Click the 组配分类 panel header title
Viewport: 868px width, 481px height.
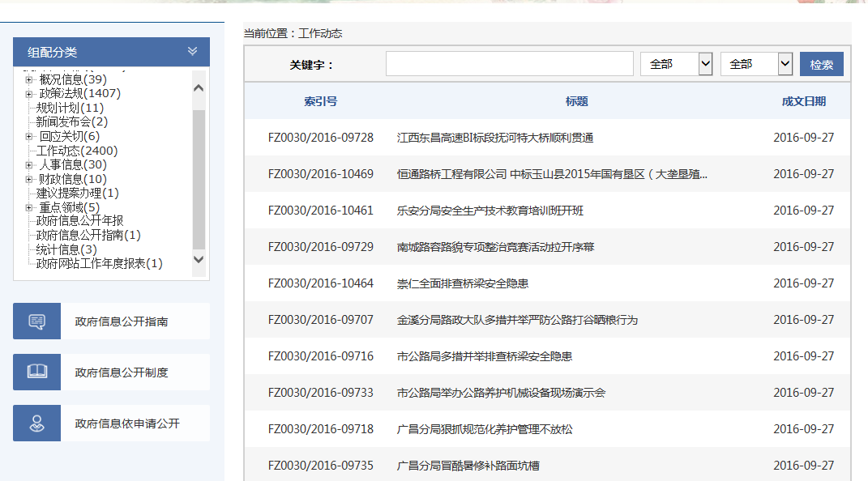(53, 52)
